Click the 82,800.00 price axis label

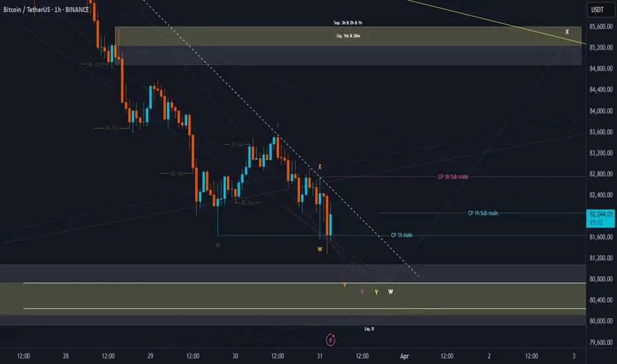tap(601, 173)
